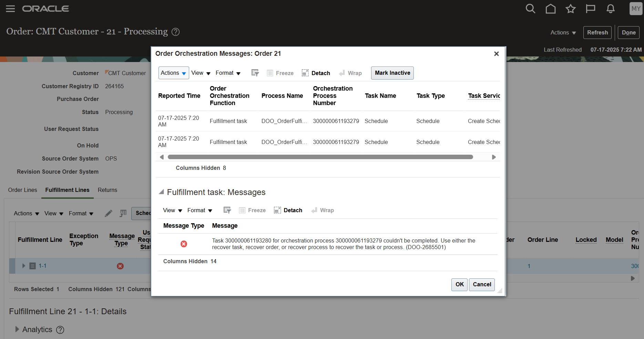This screenshot has height=339, width=644.
Task: Click the pencil edit icon in fulfillment lines toolbar
Action: pyautogui.click(x=109, y=213)
